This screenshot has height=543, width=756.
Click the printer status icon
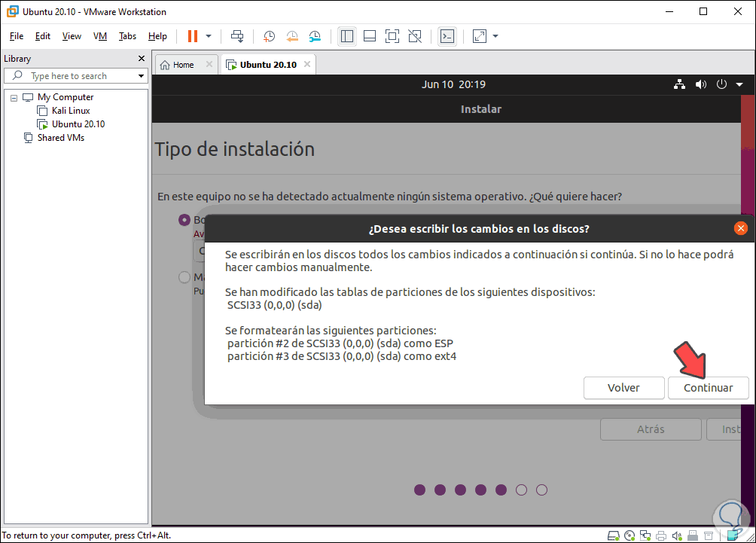tap(661, 535)
